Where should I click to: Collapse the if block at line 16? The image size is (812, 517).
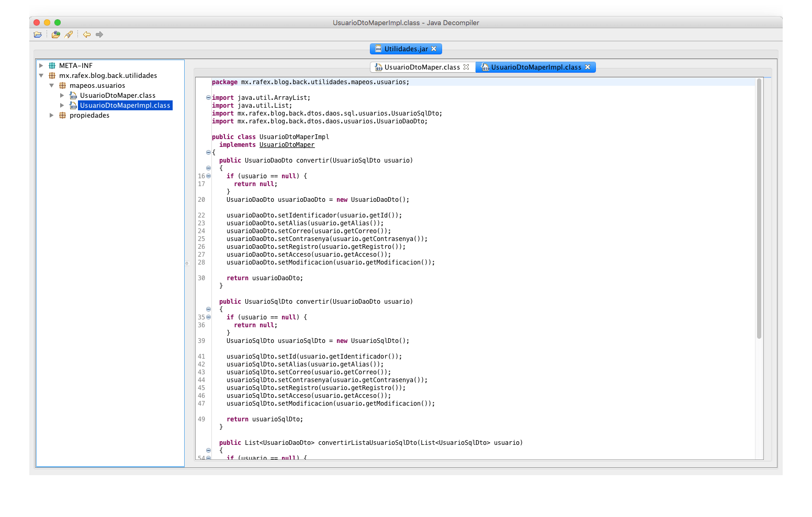pos(208,176)
